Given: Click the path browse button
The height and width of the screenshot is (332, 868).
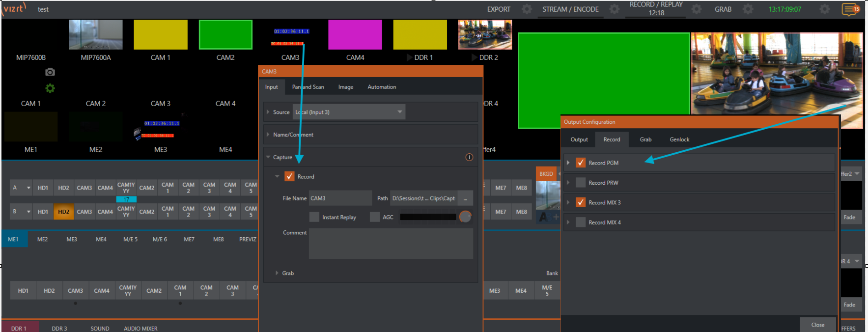Looking at the screenshot, I should [465, 198].
